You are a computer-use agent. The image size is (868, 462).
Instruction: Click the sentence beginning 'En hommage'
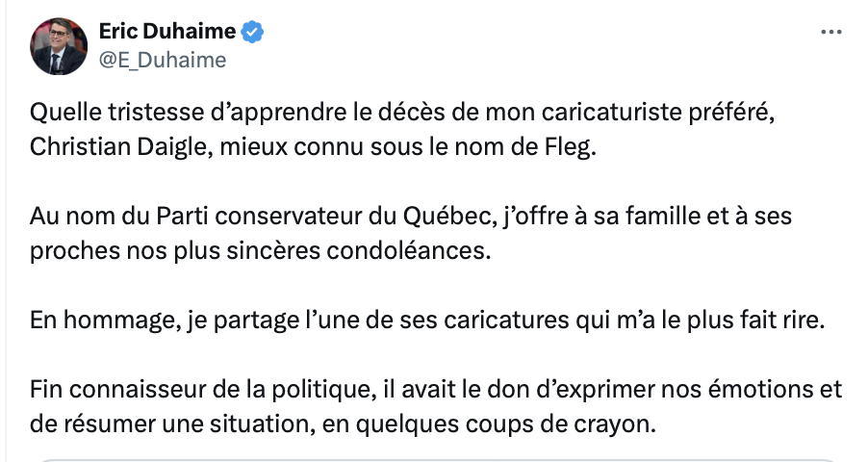[x=427, y=321]
